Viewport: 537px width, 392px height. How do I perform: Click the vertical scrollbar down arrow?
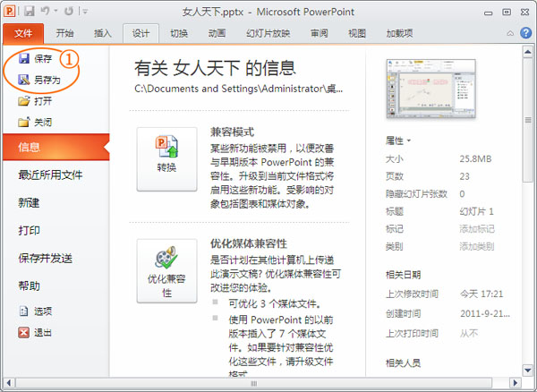click(528, 371)
